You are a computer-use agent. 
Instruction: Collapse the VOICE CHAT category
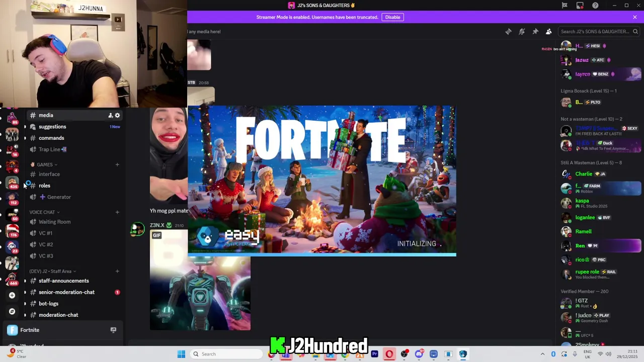(44, 212)
